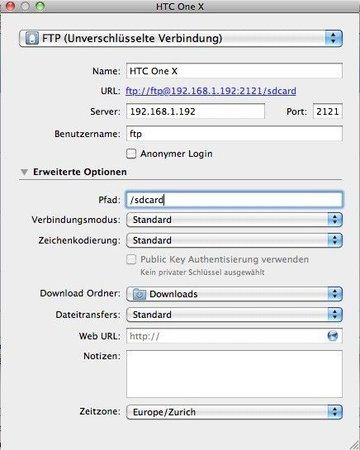Open the Dateitransfers dropdown
Viewport: 360px width, 450px height.
click(x=234, y=315)
